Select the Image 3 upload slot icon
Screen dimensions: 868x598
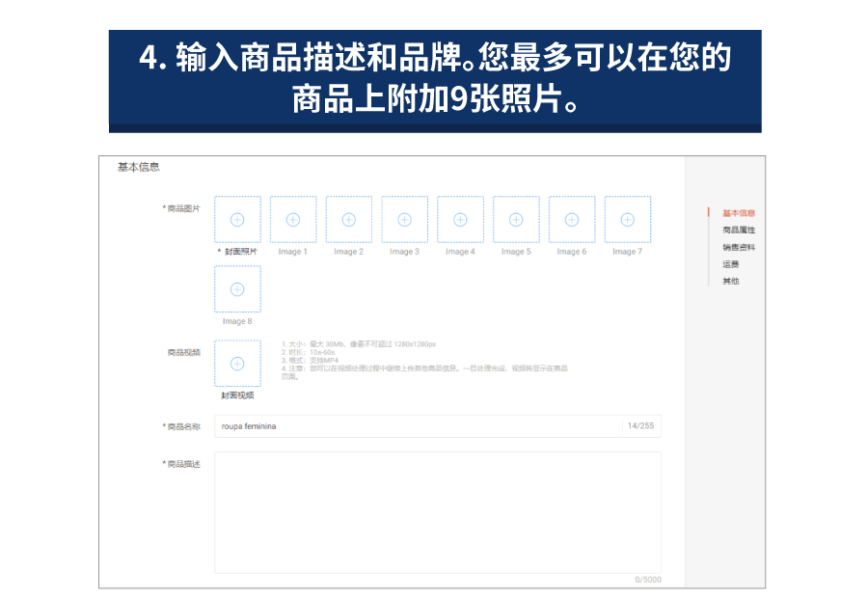[x=404, y=219]
